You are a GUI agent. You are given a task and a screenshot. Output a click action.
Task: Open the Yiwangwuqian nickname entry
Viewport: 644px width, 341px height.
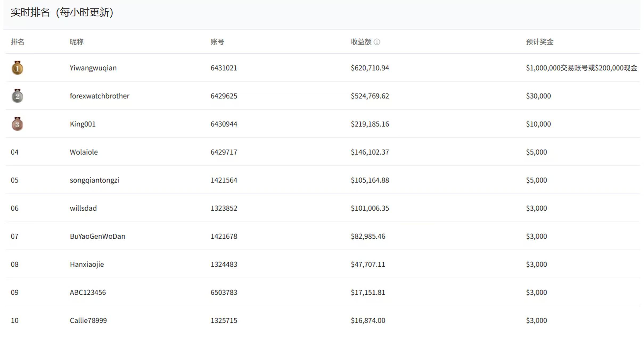(93, 68)
